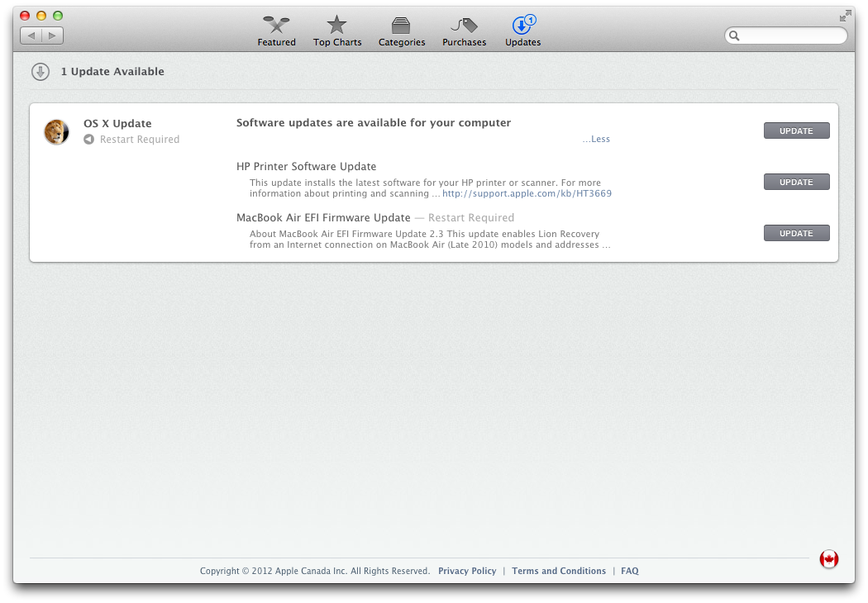Update HP Printer Software
The image size is (868, 603).
[797, 182]
